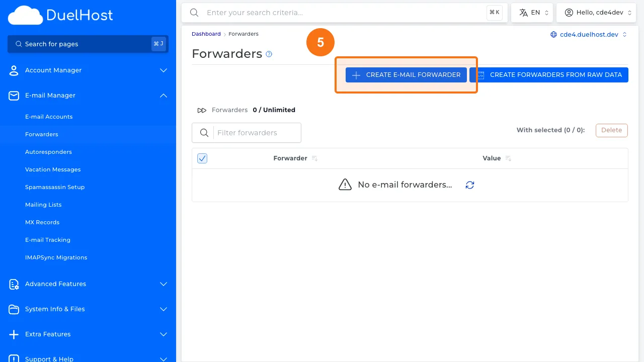Open the Forwarders help tooltip icon

tap(269, 54)
